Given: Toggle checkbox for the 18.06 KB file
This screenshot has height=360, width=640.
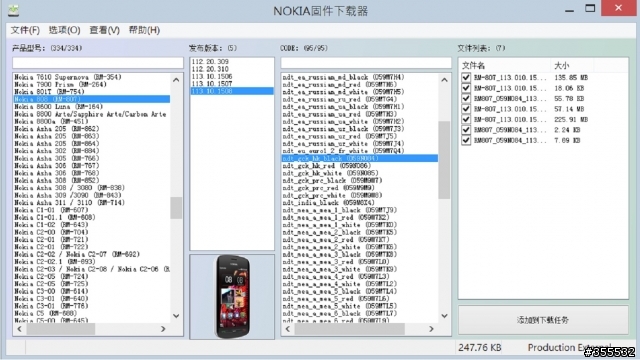Looking at the screenshot, I should pos(466,88).
